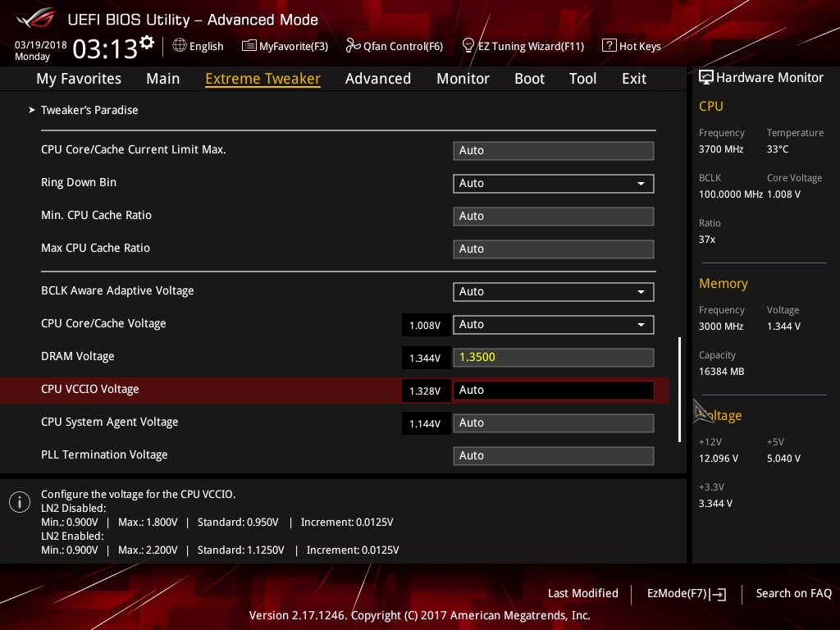Click DRAM Voltage 1.3500 field
The width and height of the screenshot is (840, 630).
(554, 358)
